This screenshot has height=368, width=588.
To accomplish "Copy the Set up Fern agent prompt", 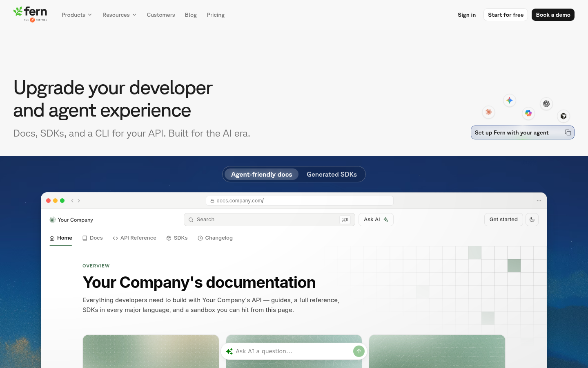I will pos(568,132).
